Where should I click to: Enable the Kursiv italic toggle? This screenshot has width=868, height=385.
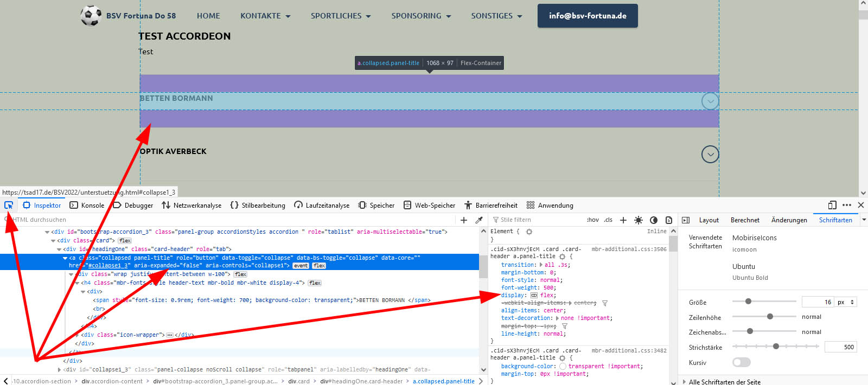tap(741, 362)
